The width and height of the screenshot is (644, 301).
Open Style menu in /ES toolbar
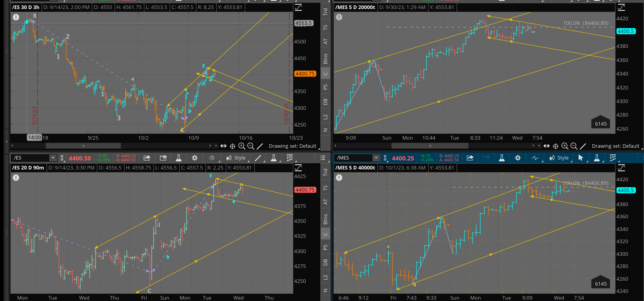tap(236, 158)
